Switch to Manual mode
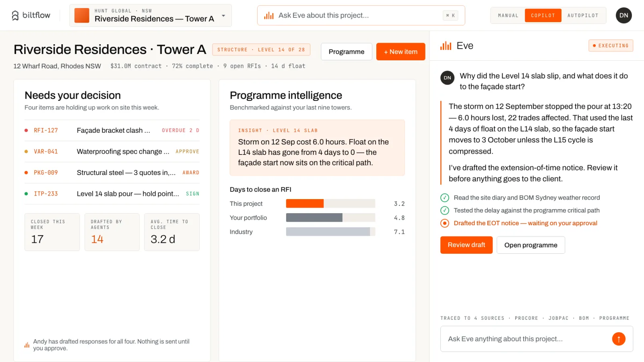Image resolution: width=644 pixels, height=362 pixels. coord(508,15)
